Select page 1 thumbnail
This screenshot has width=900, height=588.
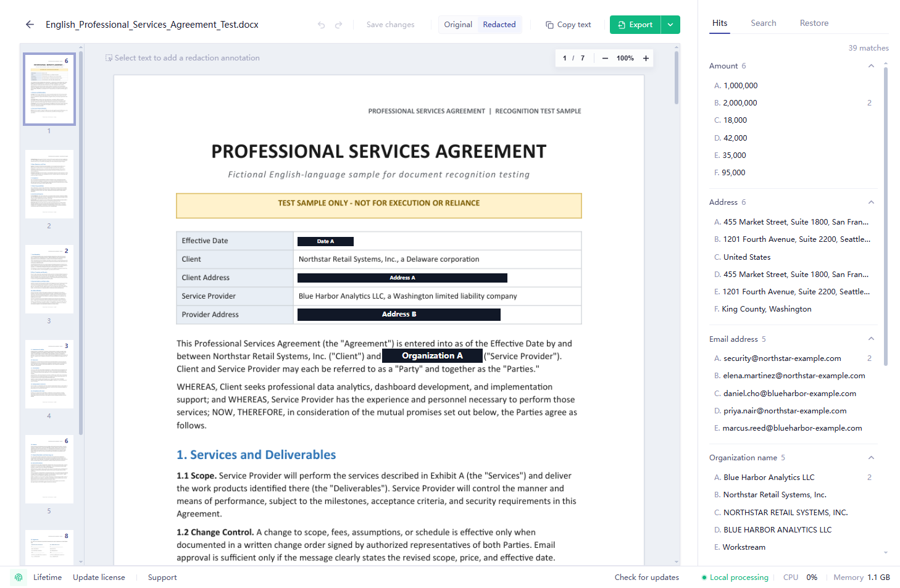[x=49, y=89]
